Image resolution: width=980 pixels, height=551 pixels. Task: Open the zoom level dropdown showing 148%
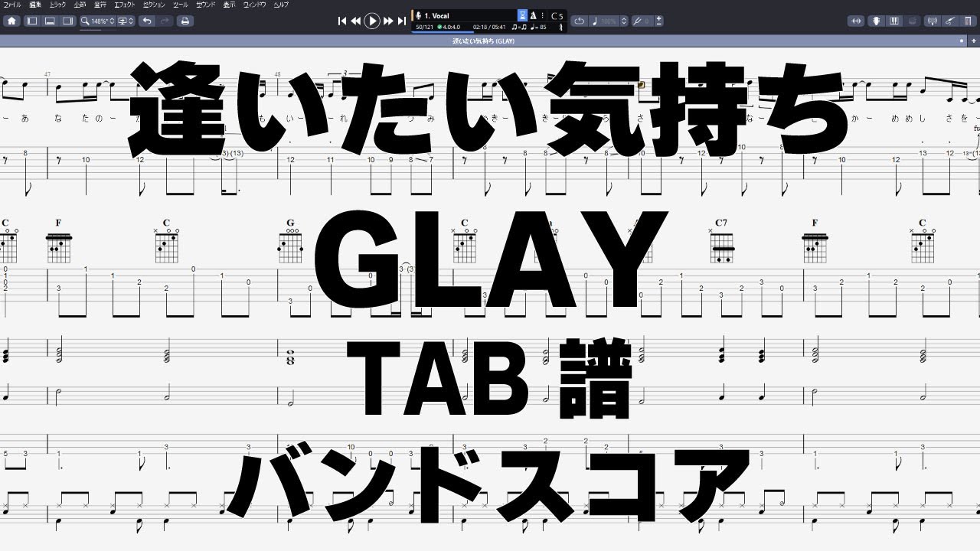click(103, 21)
